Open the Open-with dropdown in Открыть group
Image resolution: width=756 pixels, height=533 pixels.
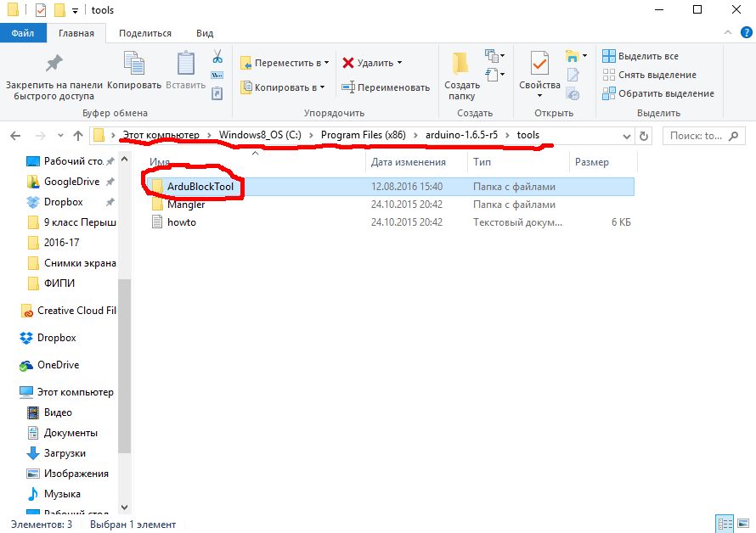[x=585, y=56]
